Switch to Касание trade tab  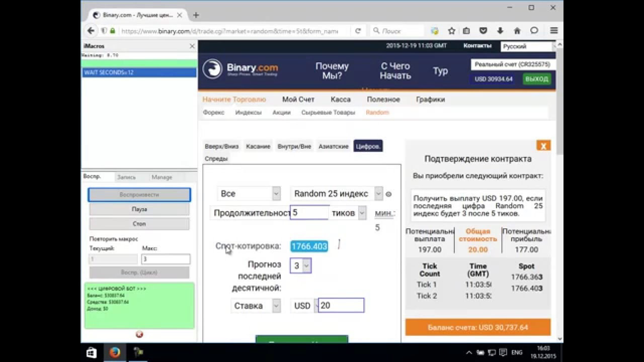point(258,146)
